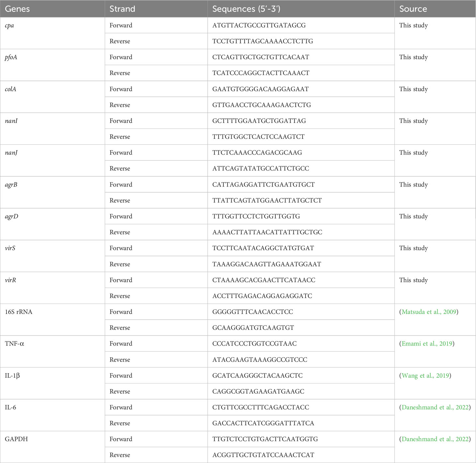The image size is (476, 463).
Task: Click "This study" in the colA row
Action: (413, 89)
